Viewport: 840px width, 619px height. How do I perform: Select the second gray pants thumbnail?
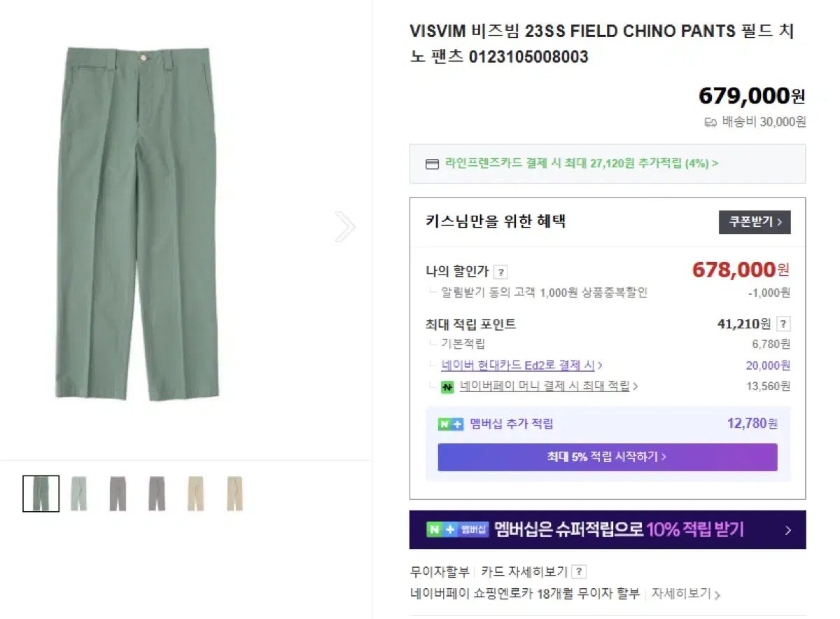coord(157,494)
